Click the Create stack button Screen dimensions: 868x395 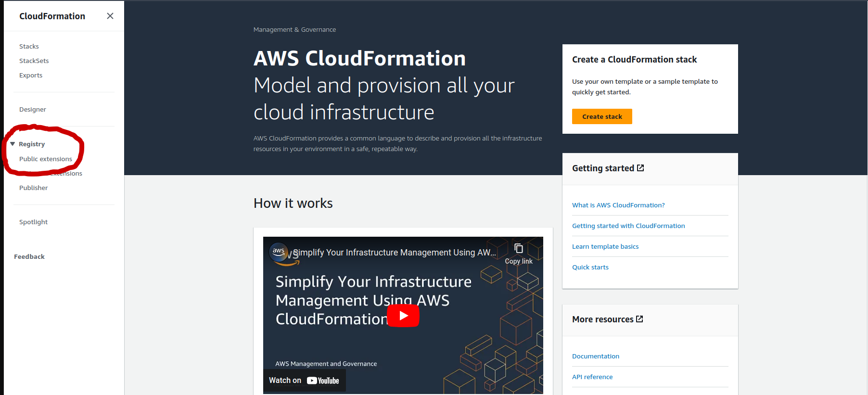click(602, 116)
